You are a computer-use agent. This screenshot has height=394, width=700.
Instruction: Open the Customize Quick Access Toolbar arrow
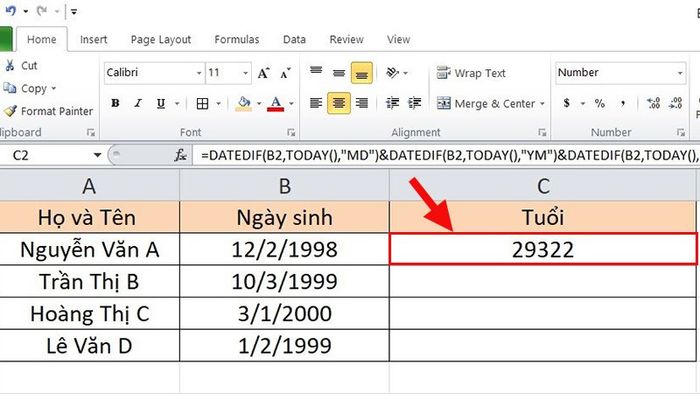click(74, 12)
